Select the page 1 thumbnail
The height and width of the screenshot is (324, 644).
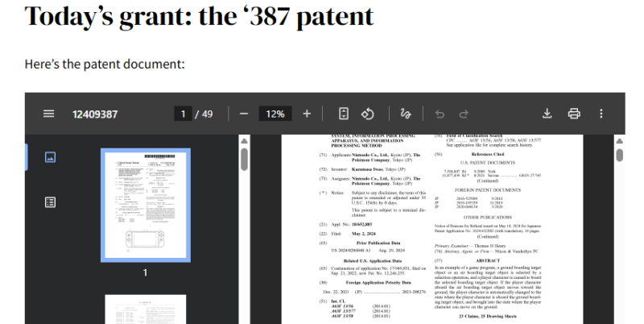click(x=145, y=205)
